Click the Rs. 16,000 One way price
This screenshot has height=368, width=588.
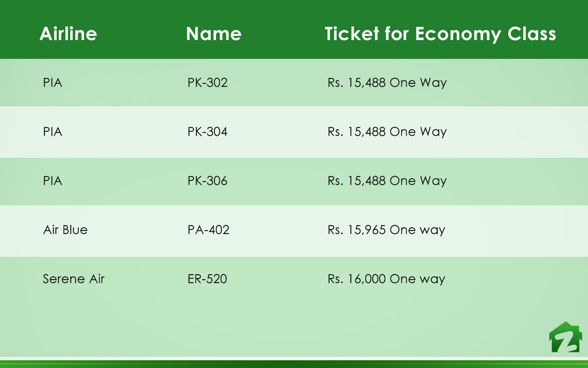click(386, 279)
